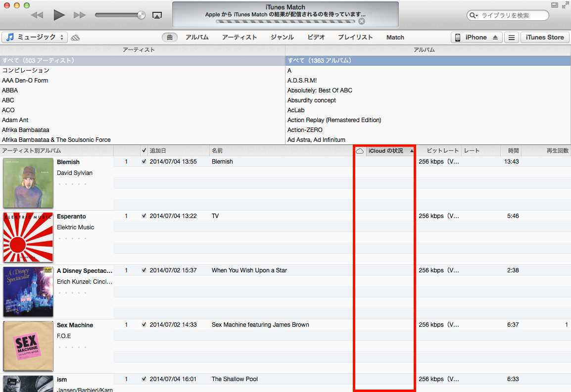Eject the iPhone with eject icon
Screen dimensions: 571x392
coord(495,37)
